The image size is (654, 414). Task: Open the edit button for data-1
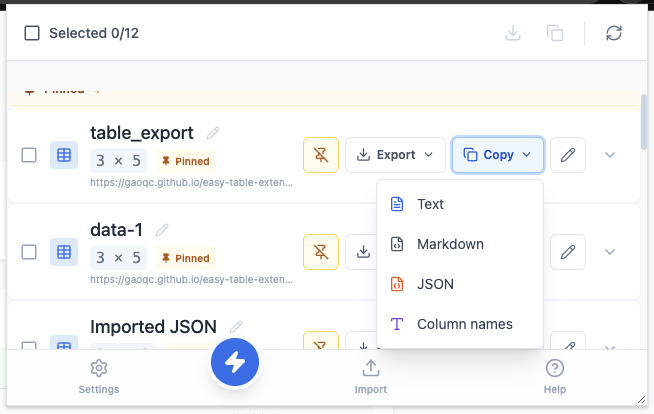point(568,252)
